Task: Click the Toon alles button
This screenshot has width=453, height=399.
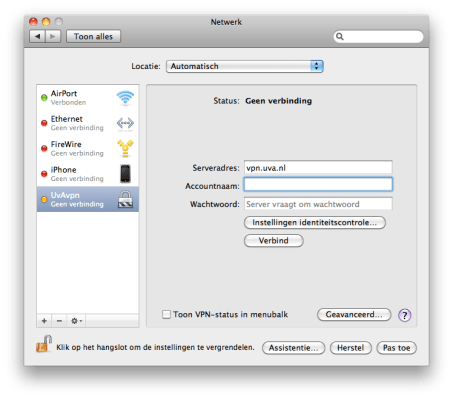Action: tap(93, 36)
